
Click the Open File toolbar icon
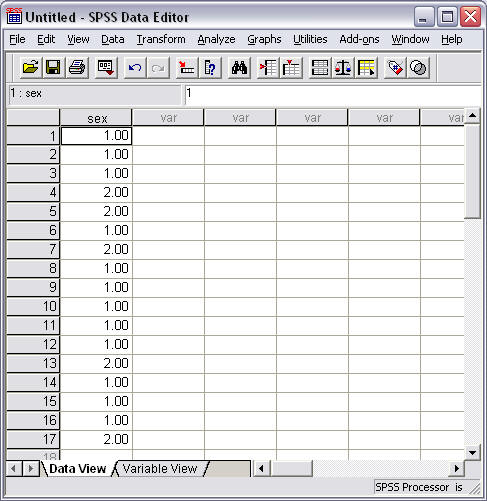pyautogui.click(x=31, y=68)
